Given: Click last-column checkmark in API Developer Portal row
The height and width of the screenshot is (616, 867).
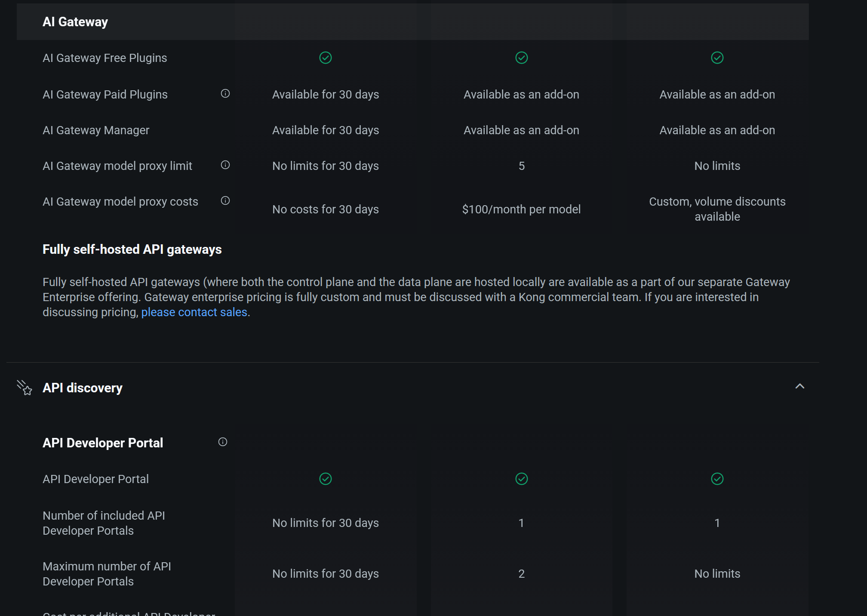Looking at the screenshot, I should tap(717, 479).
